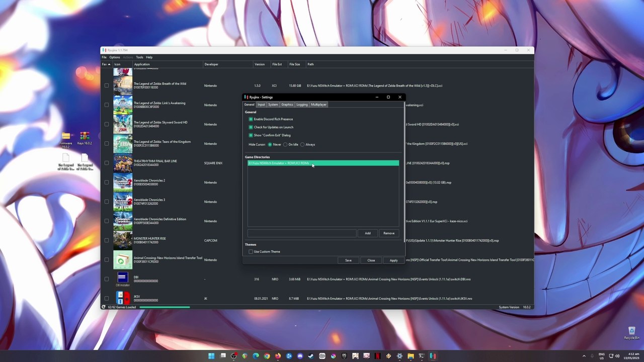This screenshot has width=644, height=362.
Task: Click Save button in Settings
Action: tap(348, 260)
